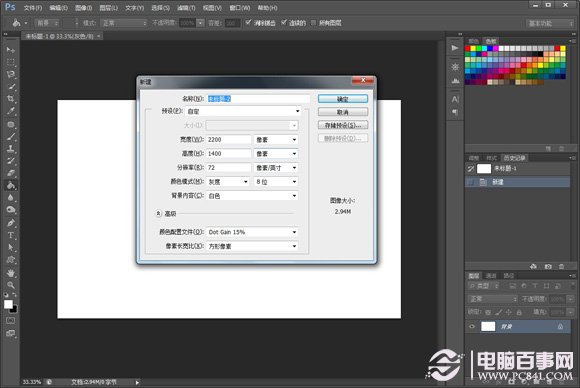The image size is (580, 388).
Task: Collapse the 高级 advanced section
Action: pos(159,213)
